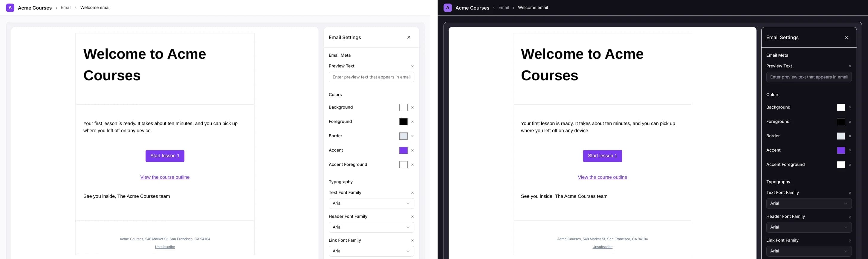Pick Accent Foreground swatch in dark window
The image size is (868, 259).
pos(841,165)
